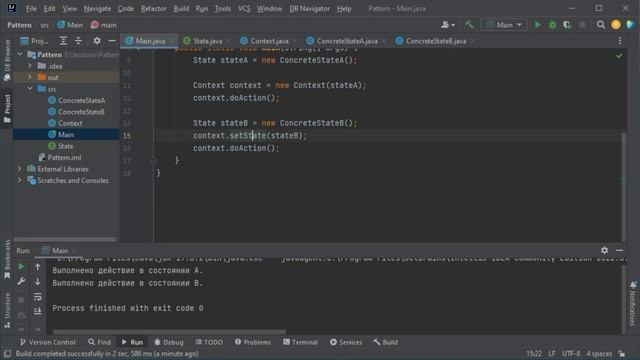Click the IDE updates orange icon
640x360 pixels.
coord(616,25)
